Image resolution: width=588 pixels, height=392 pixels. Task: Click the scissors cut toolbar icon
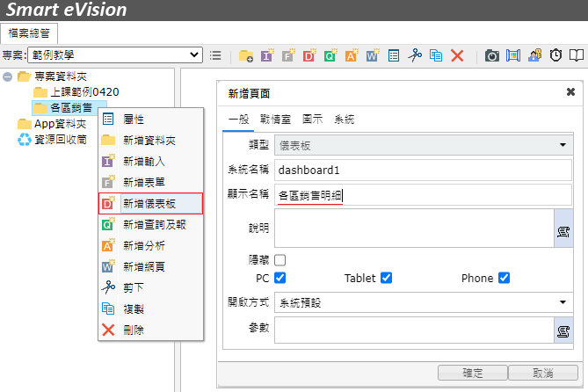coord(414,55)
